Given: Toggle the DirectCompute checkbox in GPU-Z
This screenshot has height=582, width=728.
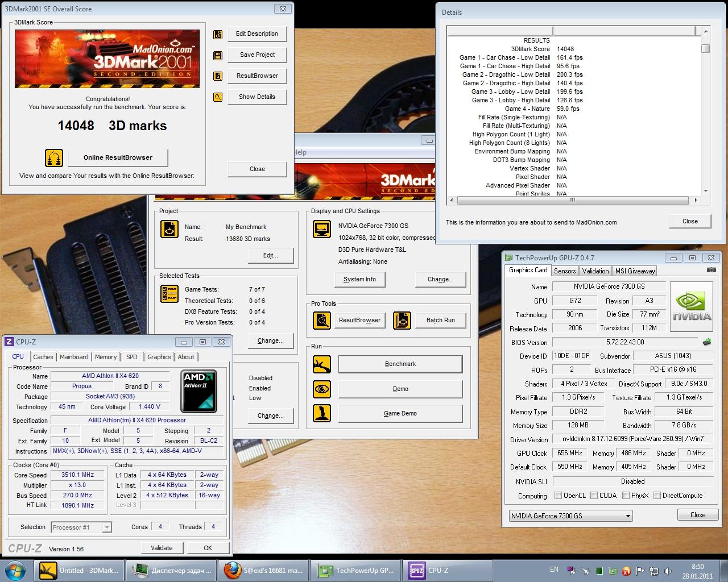Looking at the screenshot, I should pyautogui.click(x=657, y=496).
